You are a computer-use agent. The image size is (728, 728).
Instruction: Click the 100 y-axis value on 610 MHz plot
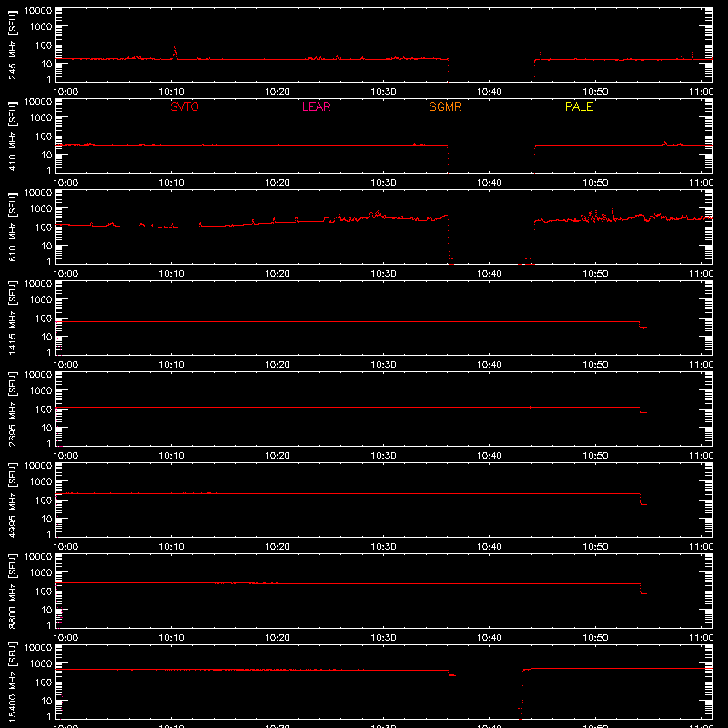[44, 227]
